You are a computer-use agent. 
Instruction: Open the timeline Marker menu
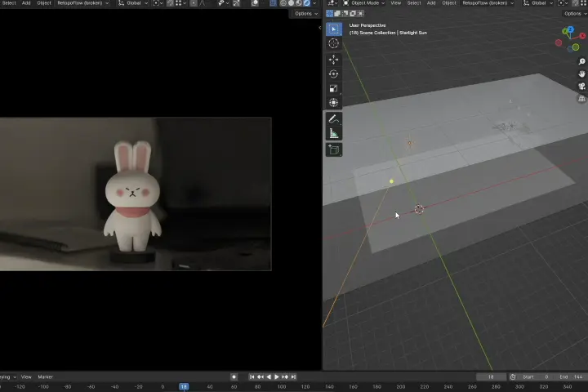(46, 377)
